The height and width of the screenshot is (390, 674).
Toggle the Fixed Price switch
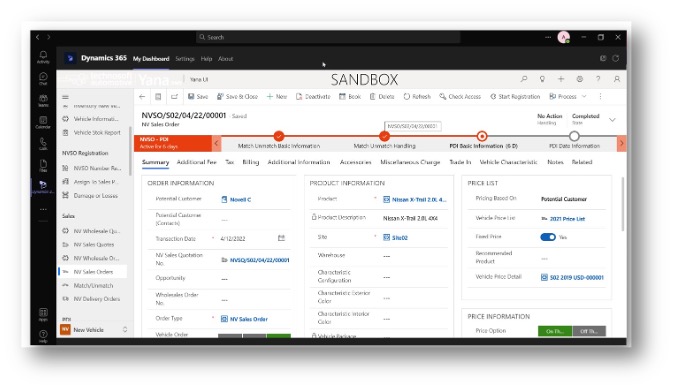pos(548,237)
